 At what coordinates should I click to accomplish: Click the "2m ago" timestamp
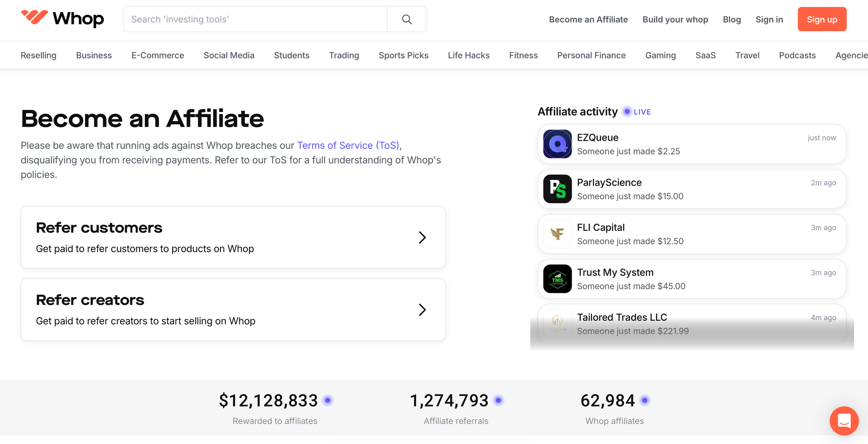click(x=823, y=183)
